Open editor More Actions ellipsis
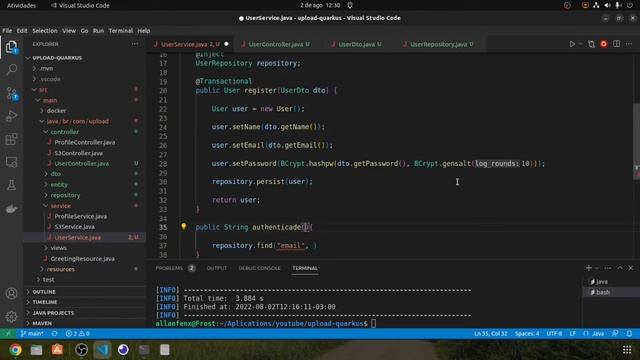Image resolution: width=640 pixels, height=360 pixels. 629,44
